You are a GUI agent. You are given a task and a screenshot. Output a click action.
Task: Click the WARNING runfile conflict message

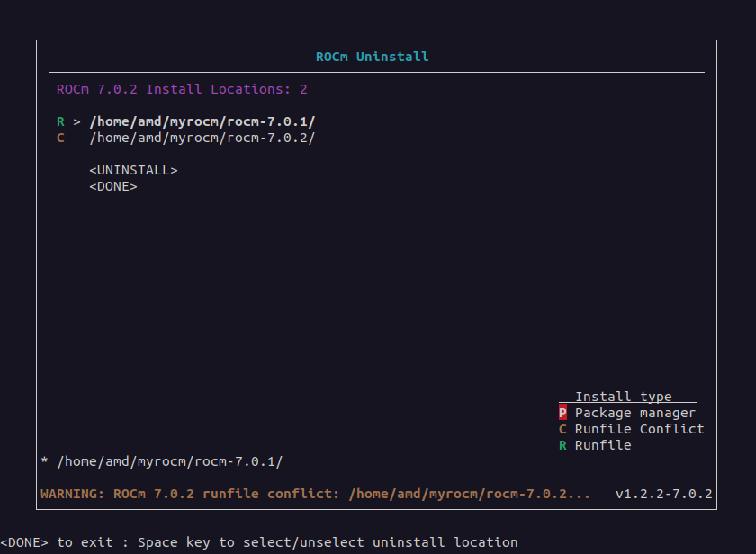(x=316, y=494)
